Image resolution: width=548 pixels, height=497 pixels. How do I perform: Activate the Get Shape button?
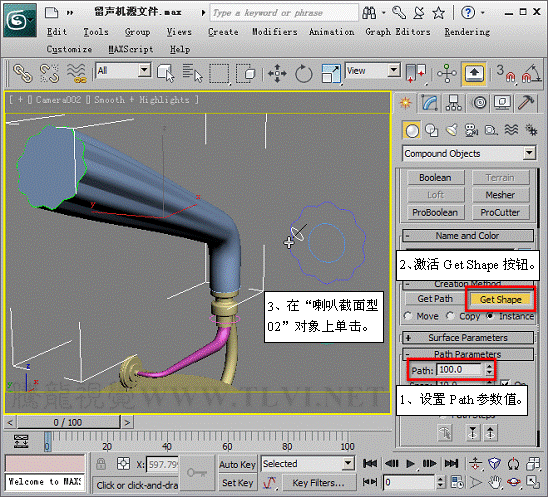[x=500, y=299]
